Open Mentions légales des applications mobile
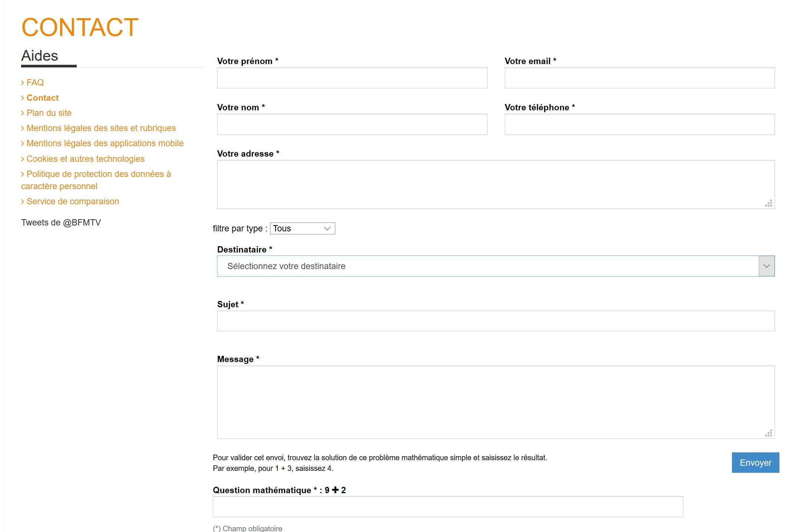Screen dimensions: 792x532 click(105, 143)
